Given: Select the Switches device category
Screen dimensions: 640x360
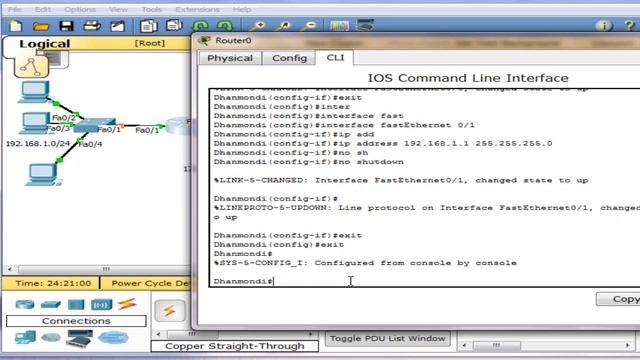Looking at the screenshot, I should point(51,304).
